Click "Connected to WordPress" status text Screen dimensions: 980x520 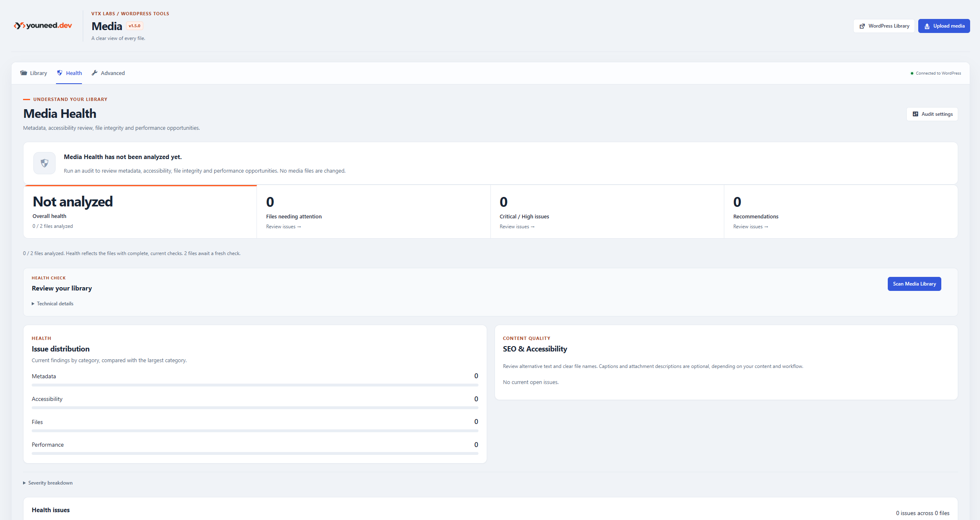[x=938, y=73]
